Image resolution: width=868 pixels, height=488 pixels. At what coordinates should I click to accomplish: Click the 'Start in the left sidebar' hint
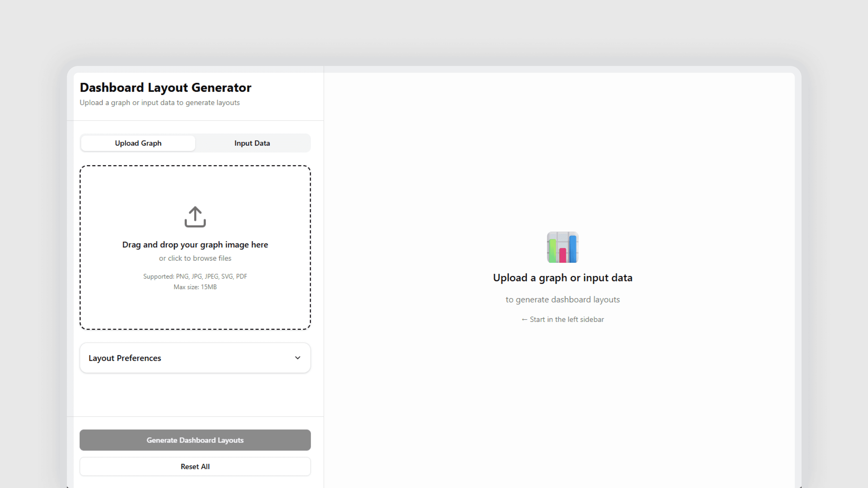point(567,320)
